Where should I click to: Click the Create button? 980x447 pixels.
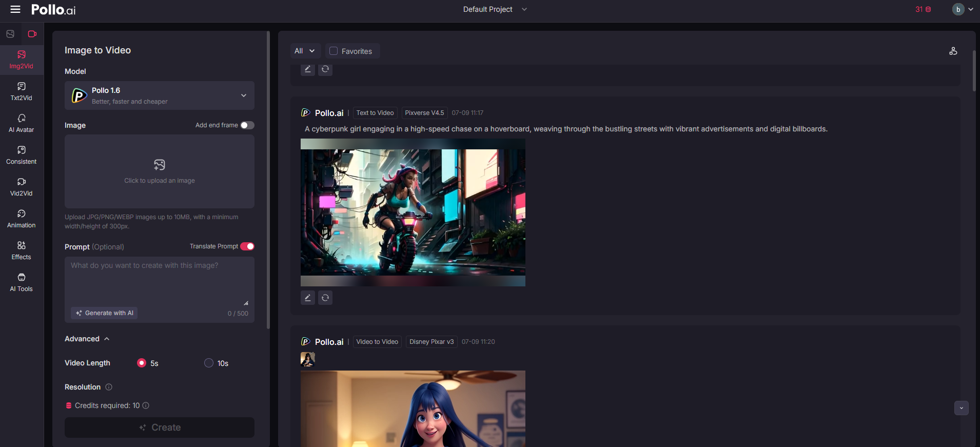point(160,427)
